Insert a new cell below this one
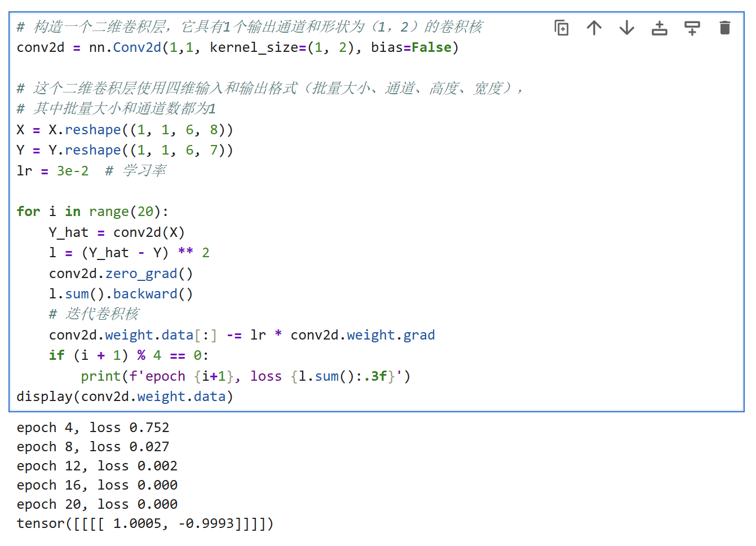 692,28
